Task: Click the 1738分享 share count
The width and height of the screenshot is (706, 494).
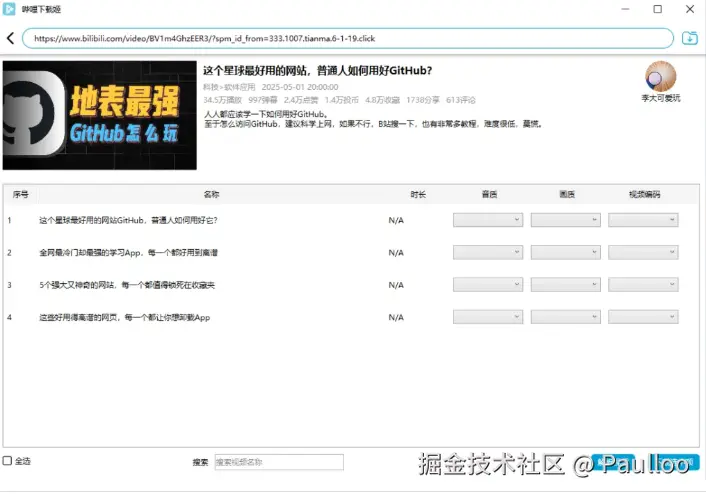Action: (x=423, y=100)
